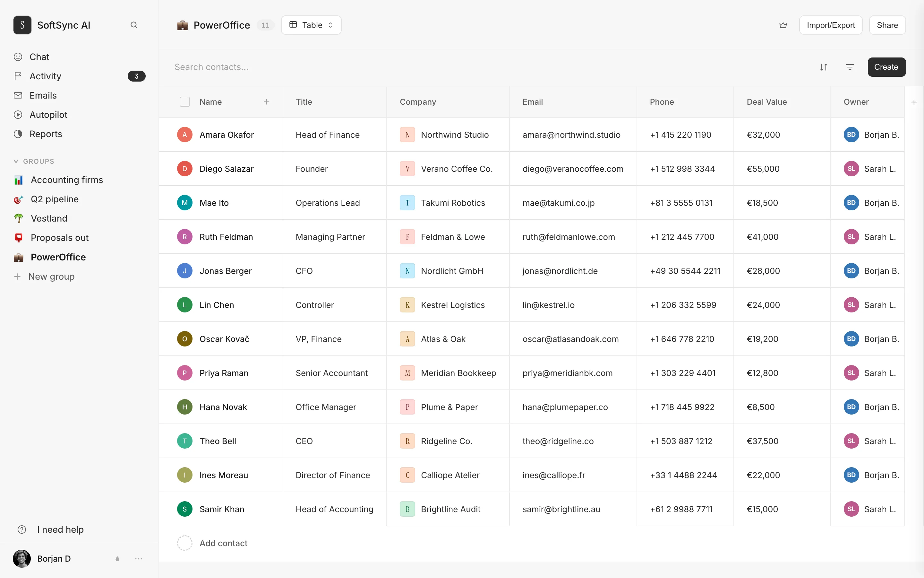Click the Share button
The image size is (924, 578).
click(887, 25)
